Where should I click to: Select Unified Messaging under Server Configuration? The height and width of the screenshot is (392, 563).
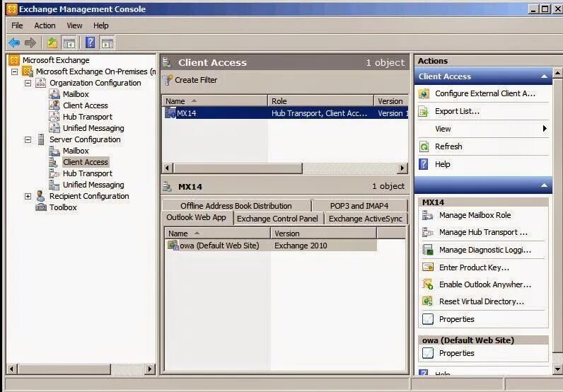93,185
